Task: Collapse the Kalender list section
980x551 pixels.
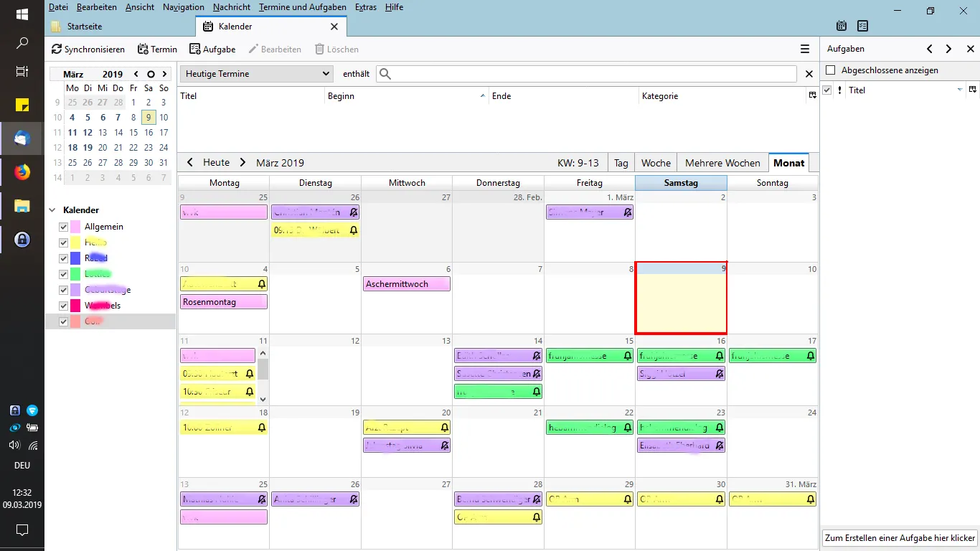Action: click(52, 210)
